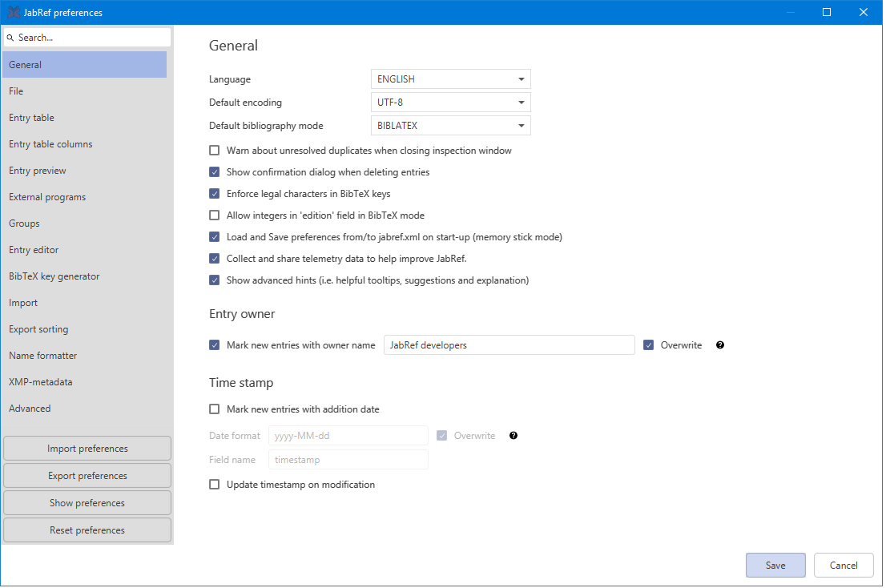Switch to XMP-metadata section
Viewport: 886px width, 588px height.
coord(85,382)
